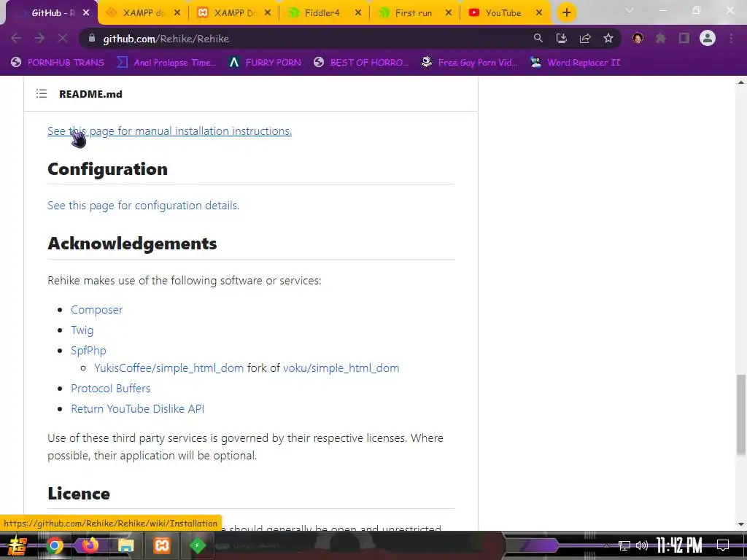
Task: Open the notification center icon
Action: click(x=723, y=545)
